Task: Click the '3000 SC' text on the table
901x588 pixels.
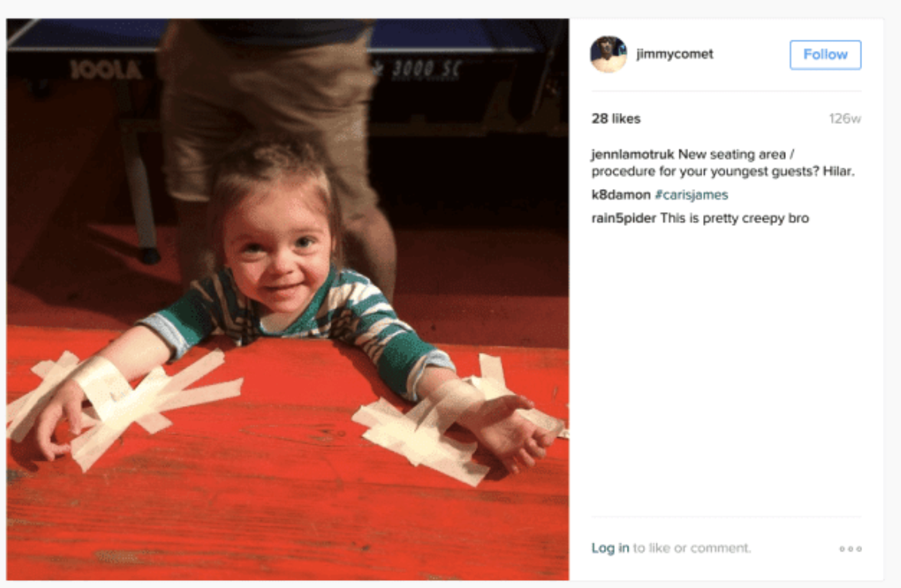Action: click(426, 70)
